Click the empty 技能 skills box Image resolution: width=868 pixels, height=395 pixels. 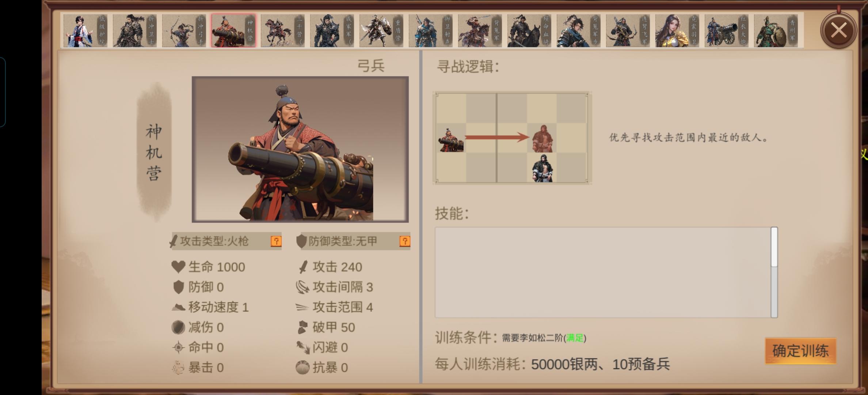603,272
